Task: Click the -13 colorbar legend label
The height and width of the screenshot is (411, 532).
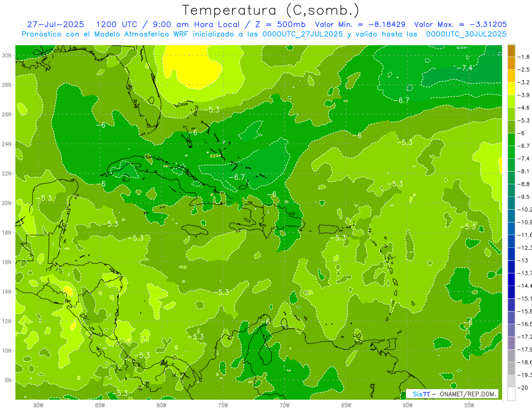Action: tap(523, 260)
